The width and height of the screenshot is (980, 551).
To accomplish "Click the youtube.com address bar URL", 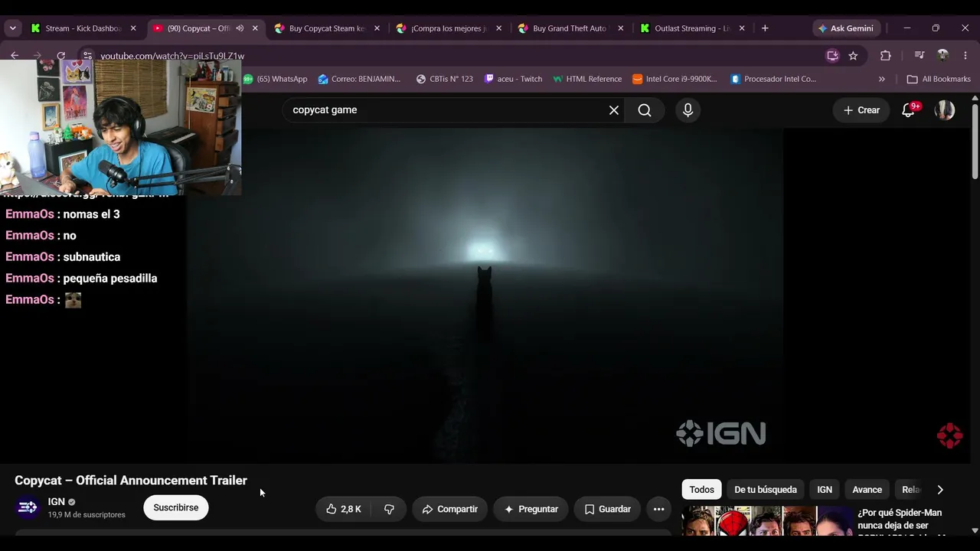I will (x=172, y=56).
